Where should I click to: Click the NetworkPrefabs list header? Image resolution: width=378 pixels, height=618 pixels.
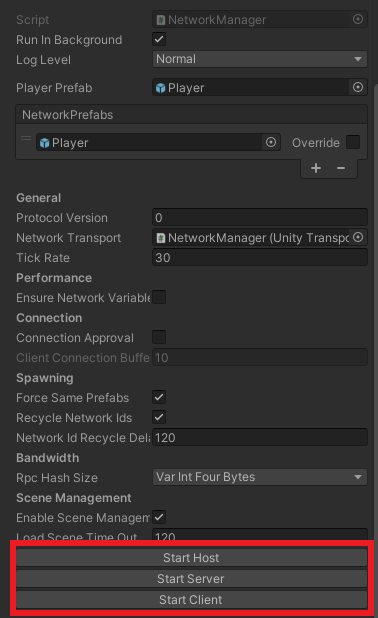pos(191,115)
